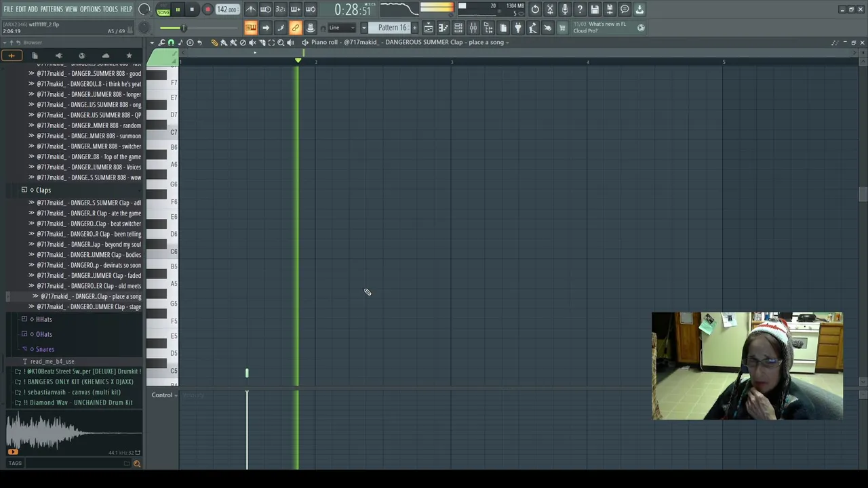
Task: Toggle the 3-2-1 recording countdown
Action: coord(280,9)
